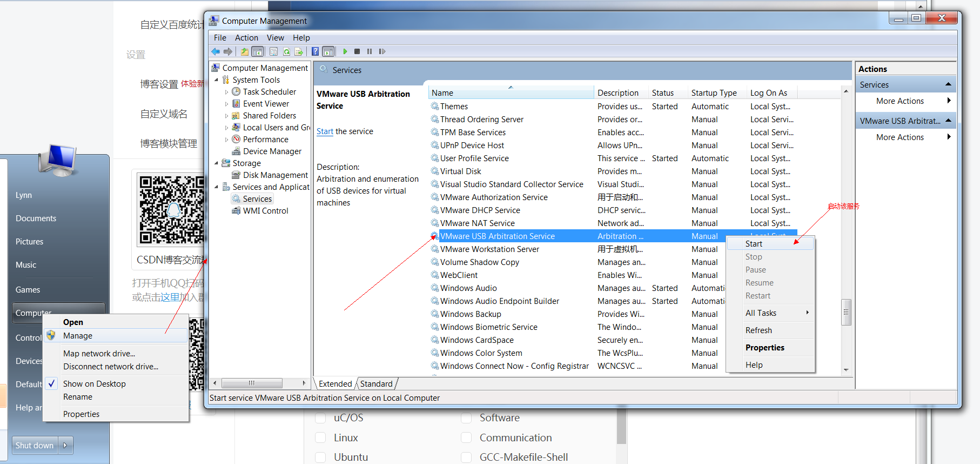Click the Computer Management root node icon
980x464 pixels.
[216, 68]
